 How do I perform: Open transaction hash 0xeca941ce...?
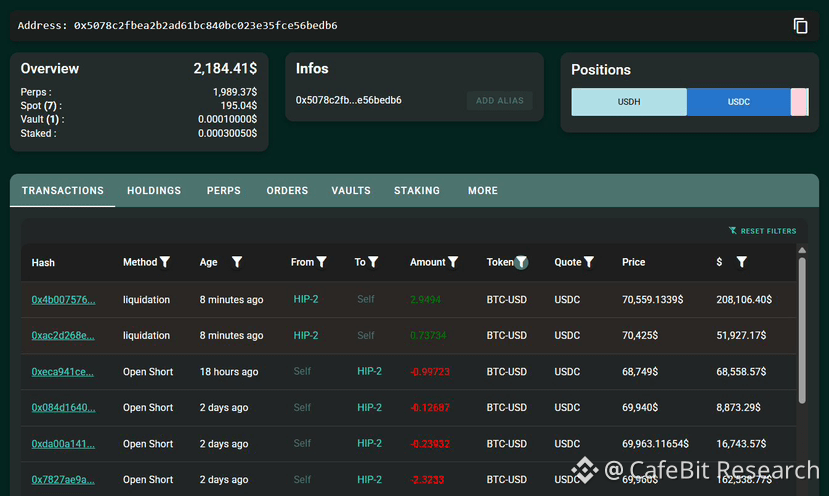(x=62, y=372)
